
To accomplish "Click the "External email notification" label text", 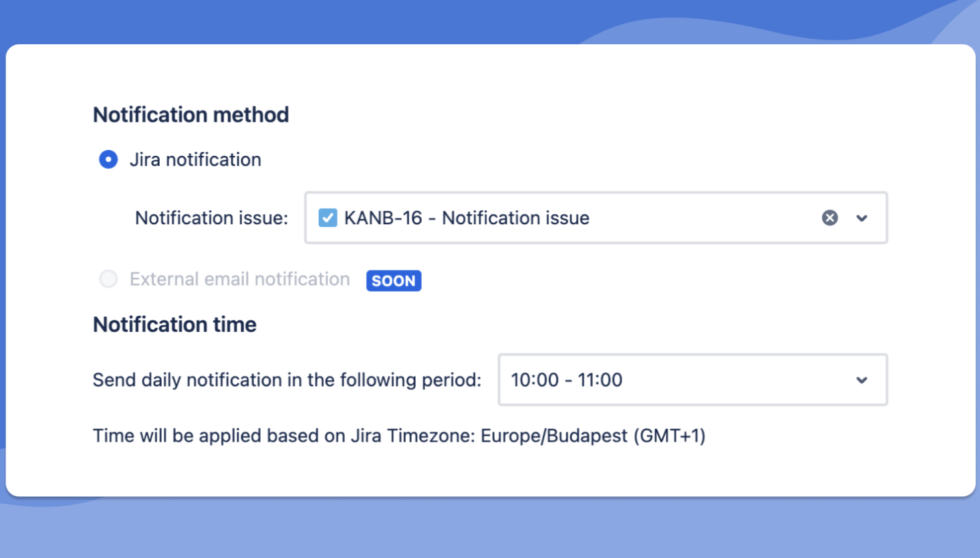I will click(239, 279).
